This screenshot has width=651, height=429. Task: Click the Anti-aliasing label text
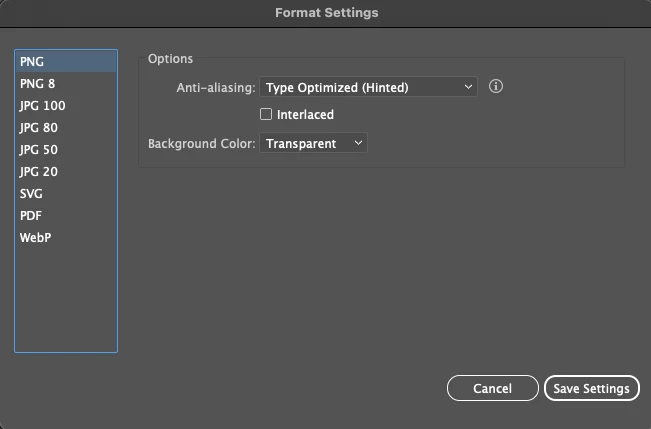215,88
